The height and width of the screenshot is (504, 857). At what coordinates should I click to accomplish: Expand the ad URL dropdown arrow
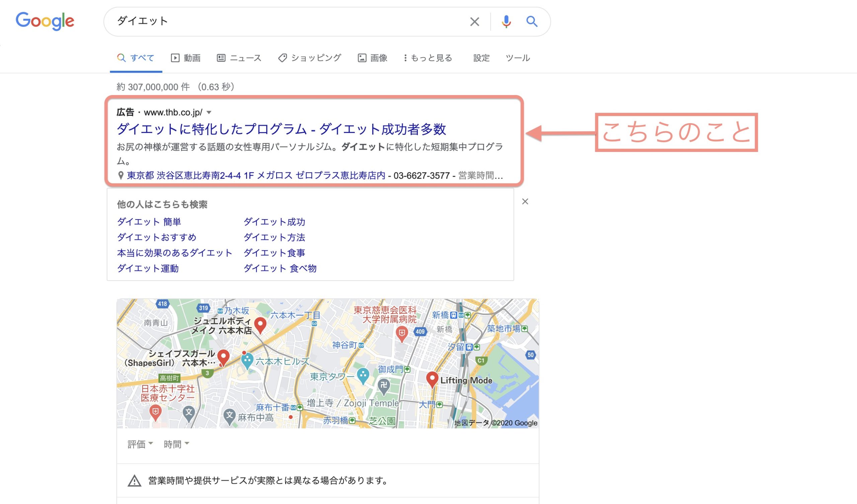click(209, 112)
